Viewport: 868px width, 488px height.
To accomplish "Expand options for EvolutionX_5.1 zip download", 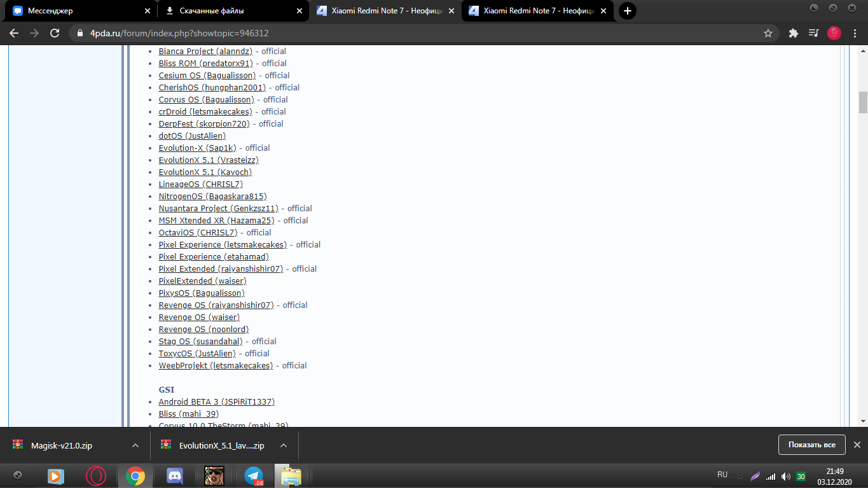I will coord(284,445).
